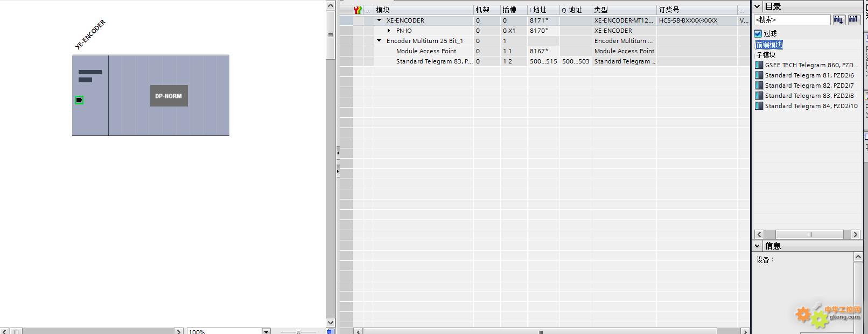This screenshot has height=334, width=868.
Task: Click the GSEE TECH Telegram 860 module icon
Action: click(x=759, y=65)
